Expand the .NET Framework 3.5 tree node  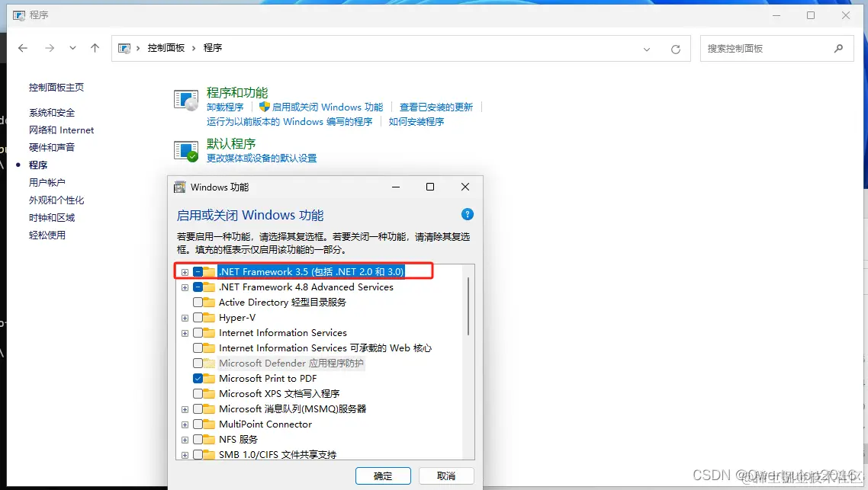click(184, 272)
